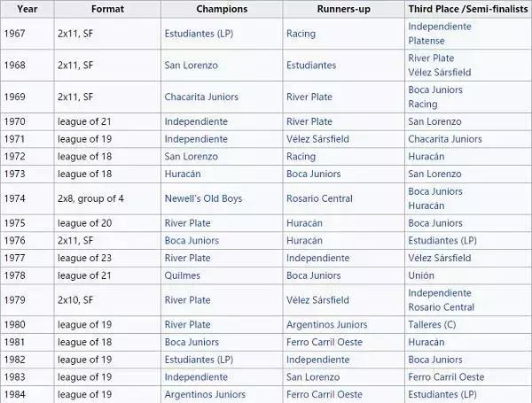Open the Newell's Old Boys link

[203, 198]
